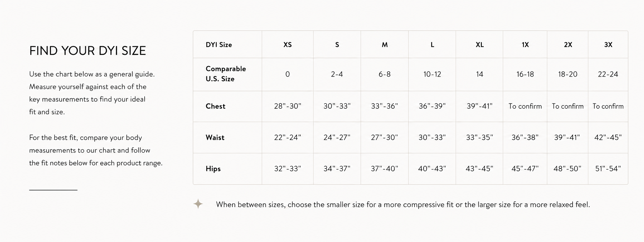Click the 1X size column header
This screenshot has width=644, height=242.
pos(525,45)
